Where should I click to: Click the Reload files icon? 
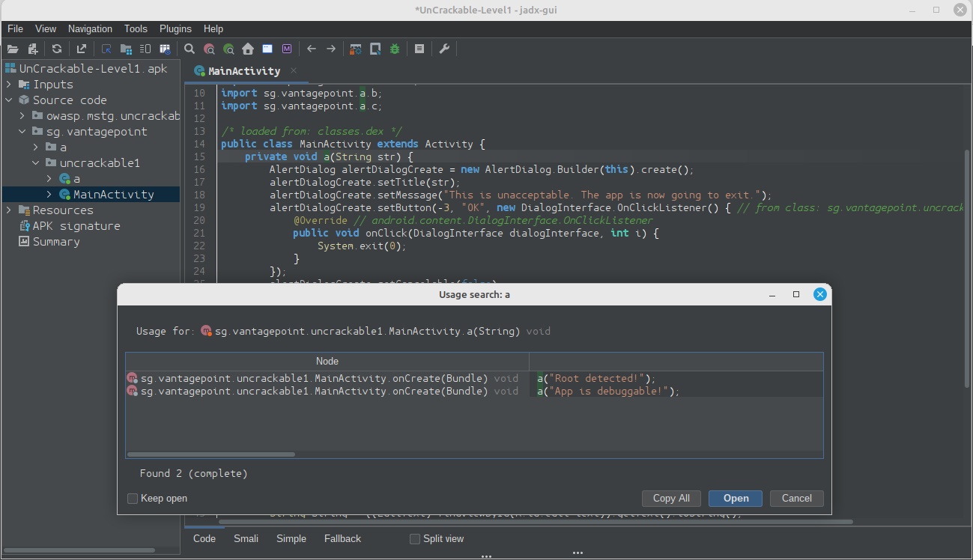coord(57,49)
